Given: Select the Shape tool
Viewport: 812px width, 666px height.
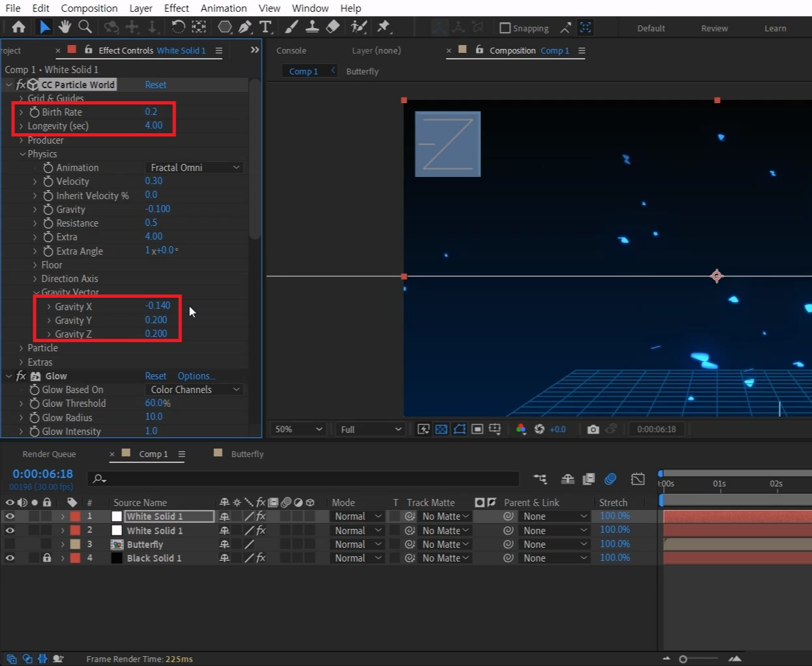Looking at the screenshot, I should [225, 27].
